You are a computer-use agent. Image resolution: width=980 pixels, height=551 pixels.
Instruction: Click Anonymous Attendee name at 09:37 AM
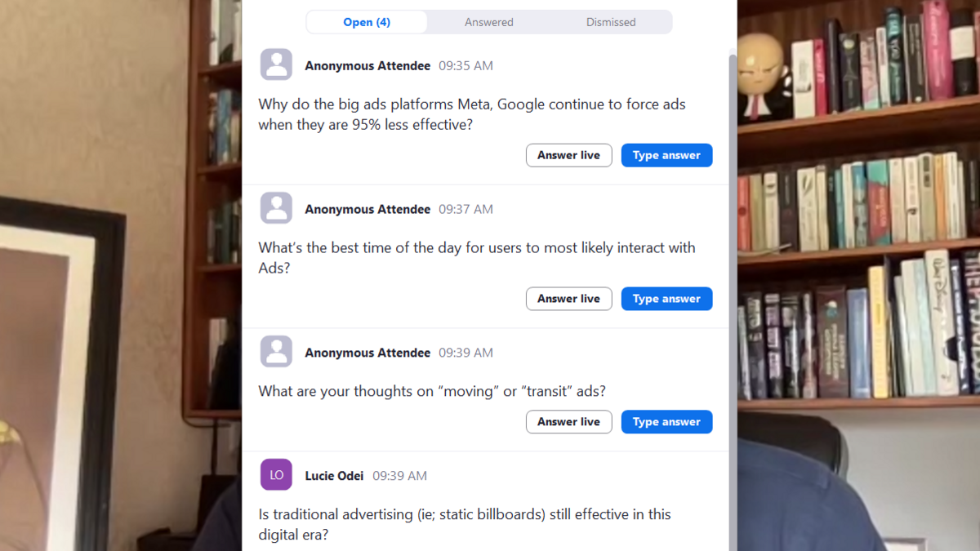point(367,210)
